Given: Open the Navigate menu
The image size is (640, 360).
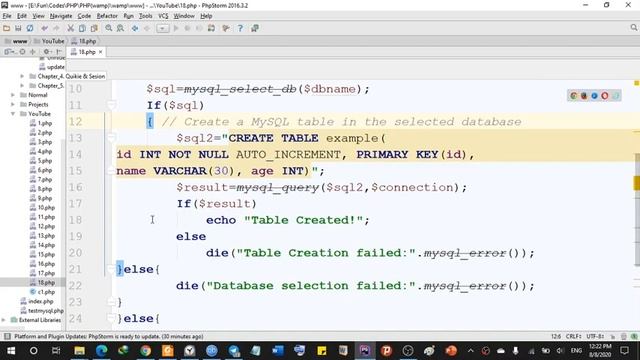Looking at the screenshot, I should pyautogui.click(x=61, y=16).
